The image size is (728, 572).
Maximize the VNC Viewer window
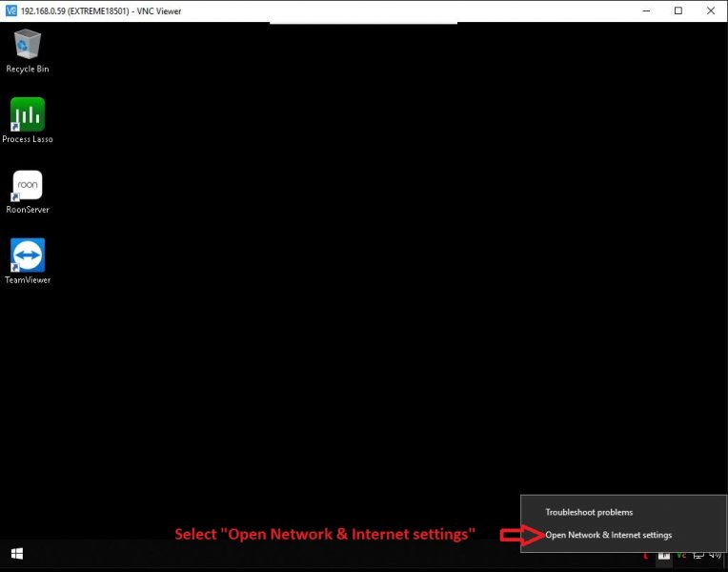[x=677, y=10]
